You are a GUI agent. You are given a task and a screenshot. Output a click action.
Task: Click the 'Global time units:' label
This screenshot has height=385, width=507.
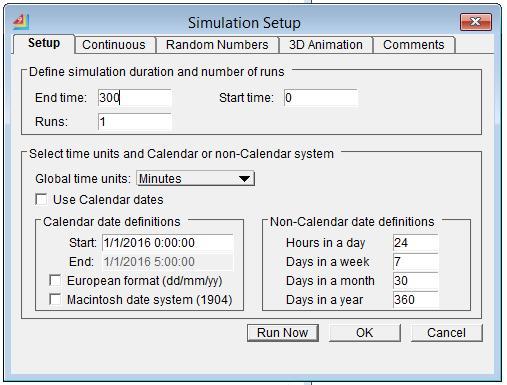(83, 179)
